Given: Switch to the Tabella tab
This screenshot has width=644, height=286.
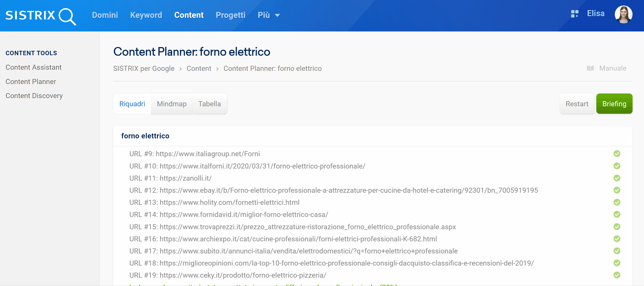Looking at the screenshot, I should pos(209,104).
